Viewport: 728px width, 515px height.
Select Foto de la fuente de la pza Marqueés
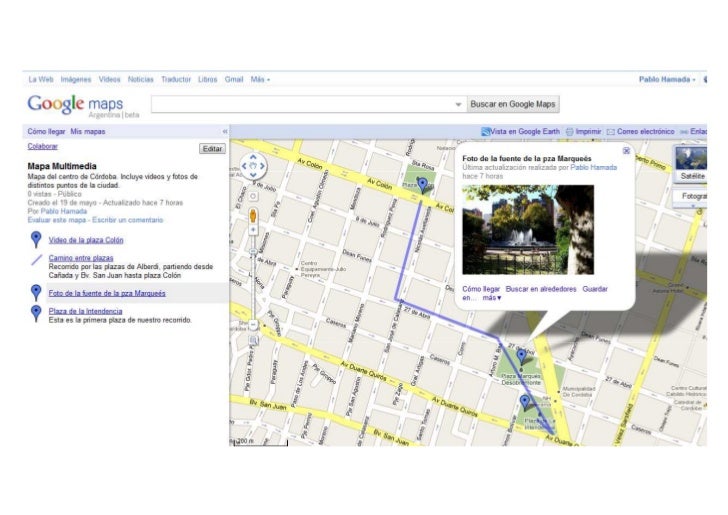coord(107,293)
